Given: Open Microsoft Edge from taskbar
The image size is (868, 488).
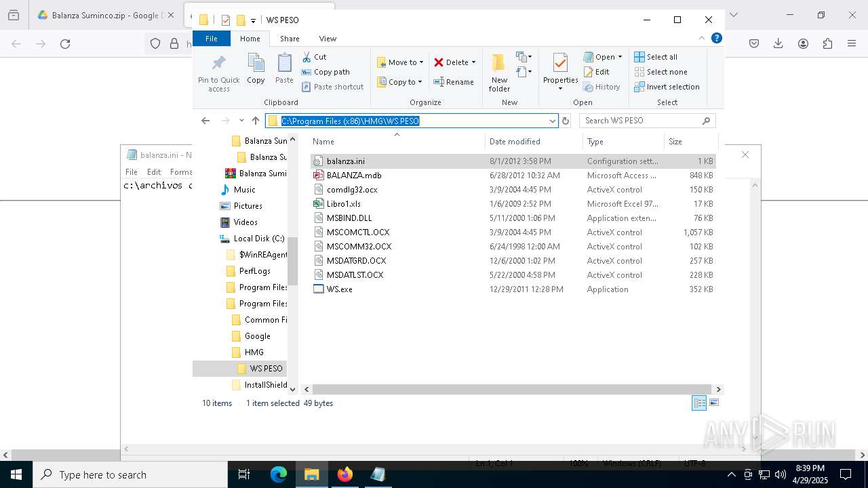Looking at the screenshot, I should (x=279, y=474).
